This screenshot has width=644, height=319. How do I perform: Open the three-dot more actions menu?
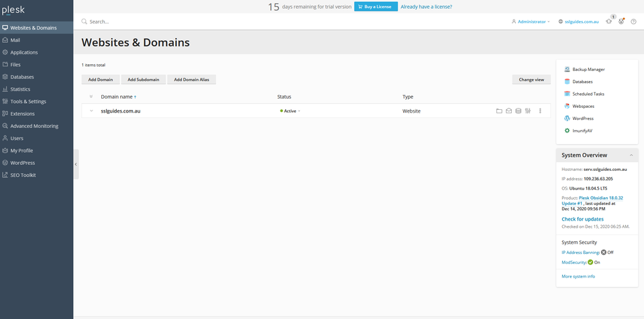pyautogui.click(x=540, y=111)
